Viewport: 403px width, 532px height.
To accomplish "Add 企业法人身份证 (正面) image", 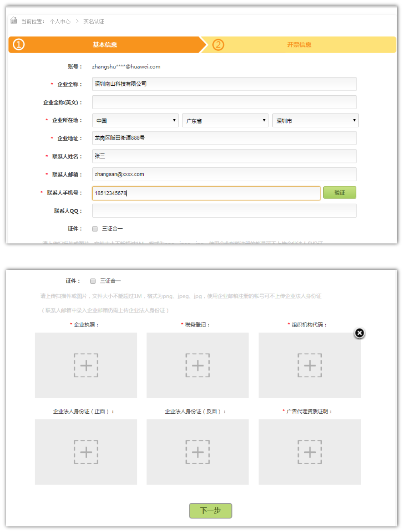I will (86, 452).
